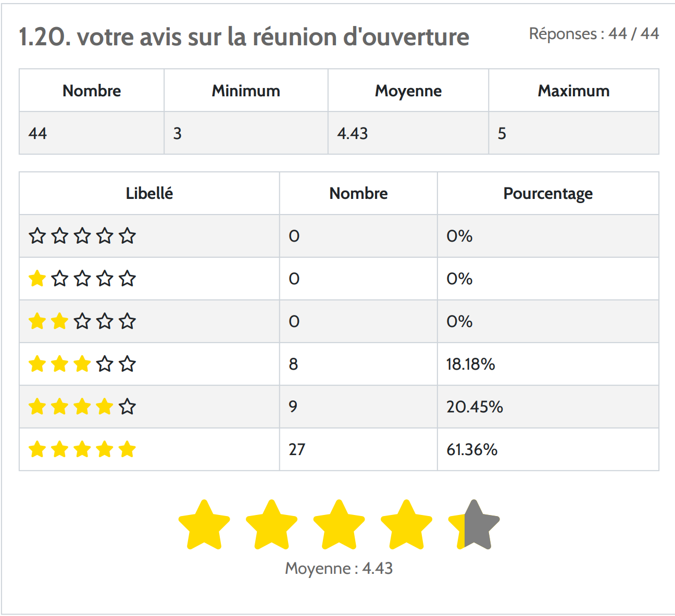Click the third yellow star in three-star row
The image size is (675, 616).
pyautogui.click(x=82, y=364)
